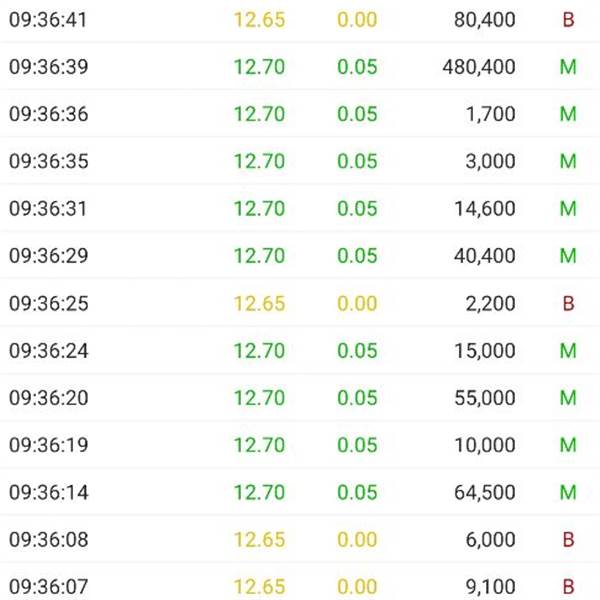
Task: Click the M marker beside 10,000
Action: (x=568, y=445)
